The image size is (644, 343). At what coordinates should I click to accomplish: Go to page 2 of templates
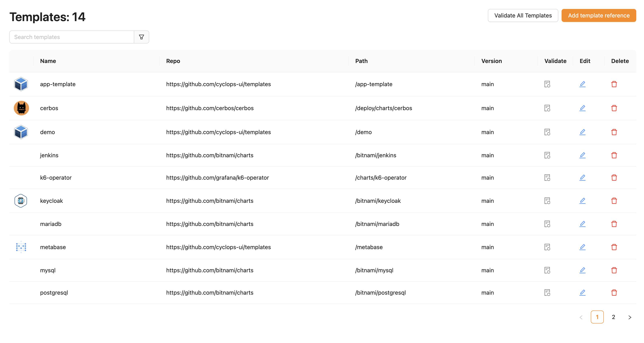(x=613, y=317)
